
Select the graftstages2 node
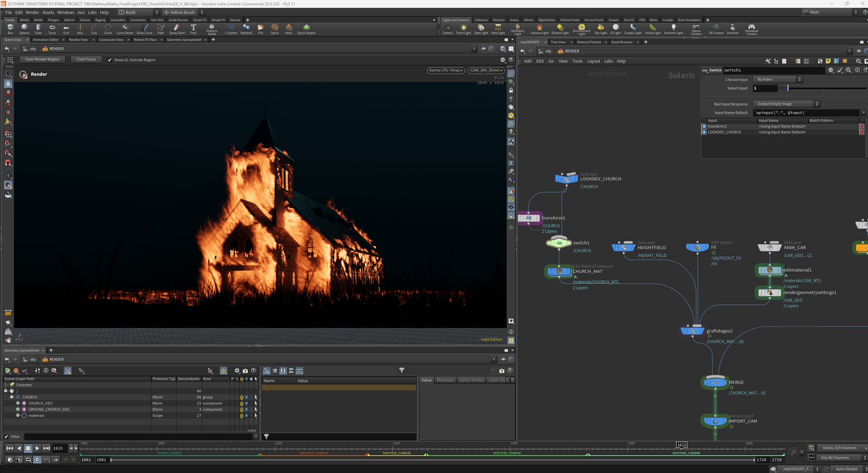pyautogui.click(x=692, y=331)
